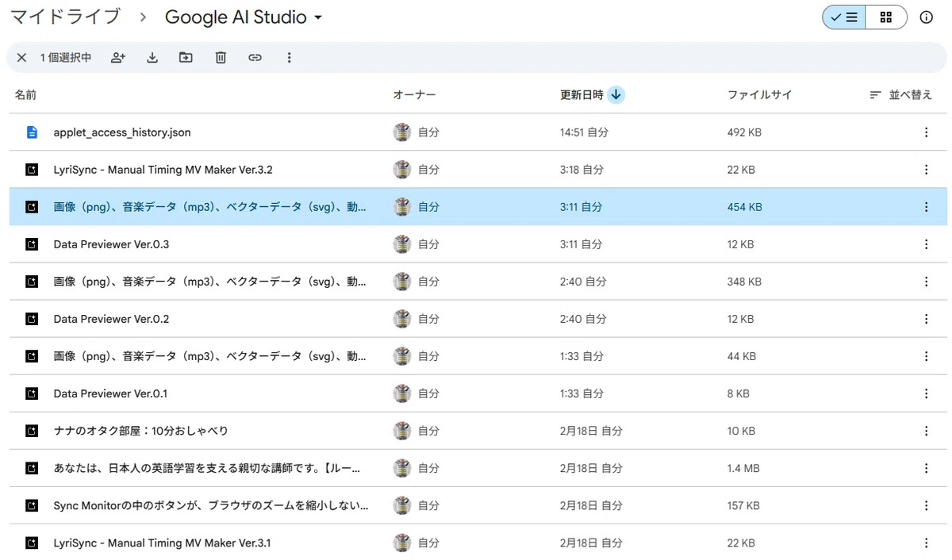This screenshot has width=952, height=560.
Task: Open the 並べ替え sort menu
Action: (x=900, y=94)
